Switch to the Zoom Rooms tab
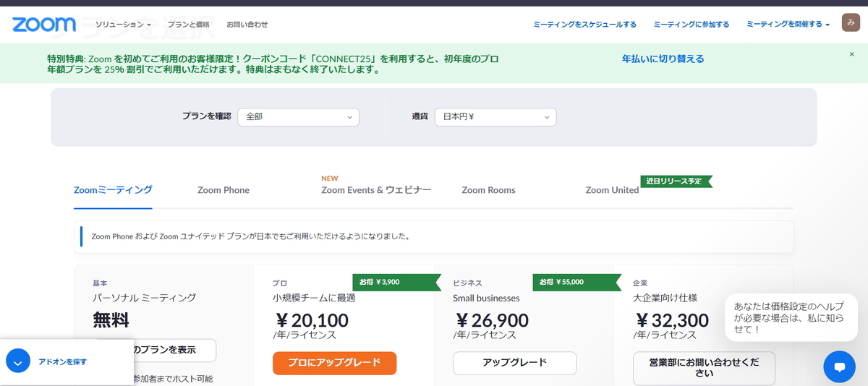Image resolution: width=868 pixels, height=386 pixels. [x=489, y=190]
